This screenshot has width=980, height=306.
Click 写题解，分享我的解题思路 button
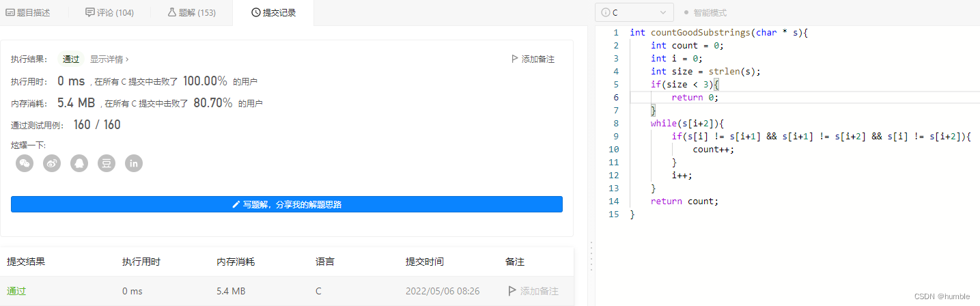coord(287,204)
